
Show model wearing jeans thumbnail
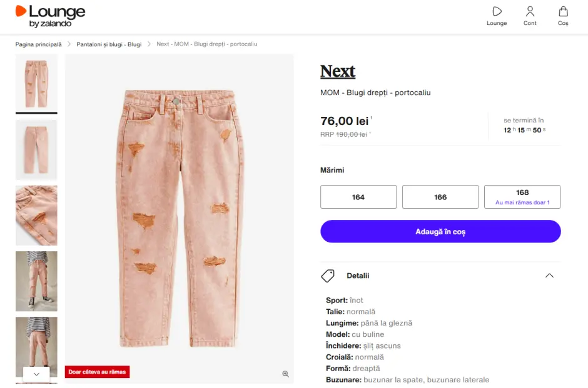[36, 281]
